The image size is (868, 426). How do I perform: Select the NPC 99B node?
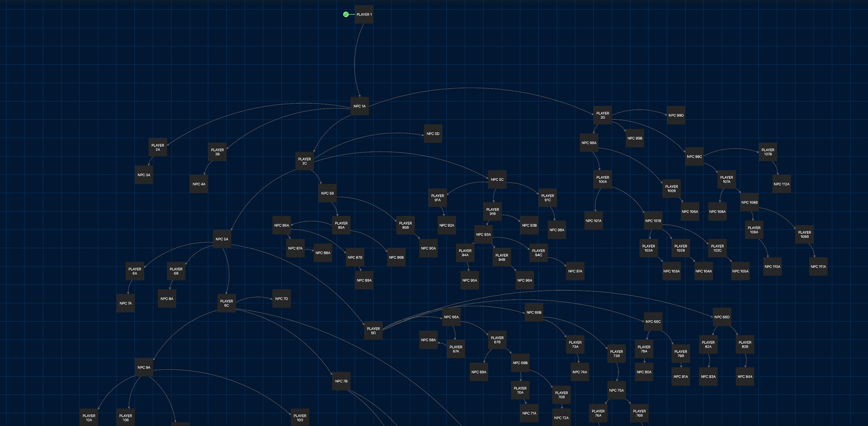click(x=635, y=138)
